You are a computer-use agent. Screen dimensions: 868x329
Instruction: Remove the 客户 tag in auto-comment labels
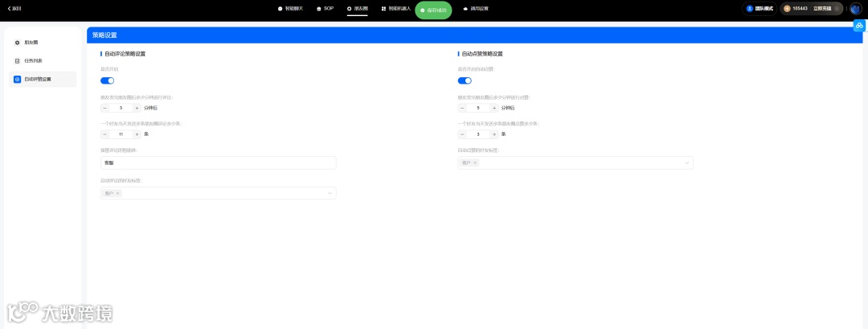click(x=118, y=193)
